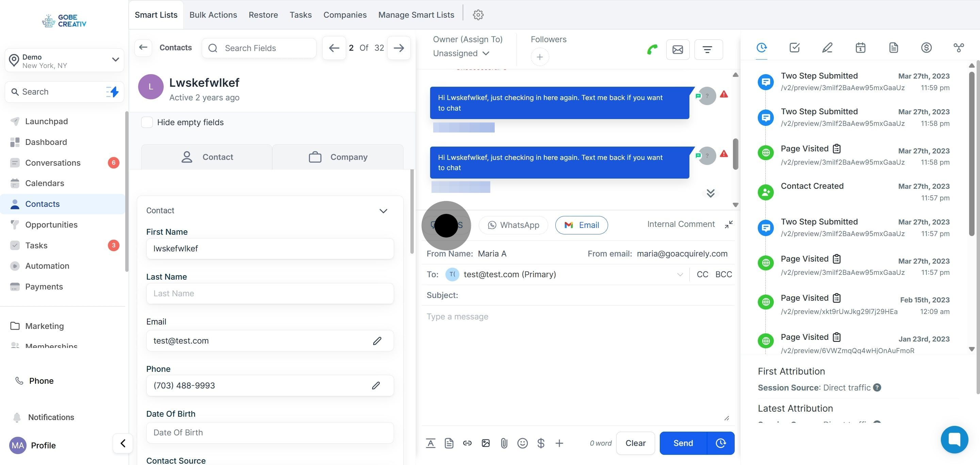This screenshot has width=980, height=465.
Task: Toggle Hide empty fields checkbox
Action: [x=147, y=122]
